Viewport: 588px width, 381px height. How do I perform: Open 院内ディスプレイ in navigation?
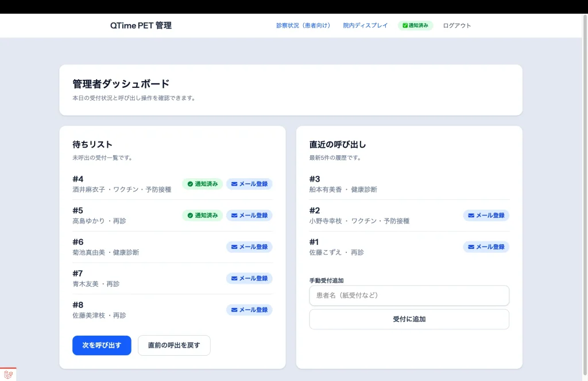click(x=365, y=25)
